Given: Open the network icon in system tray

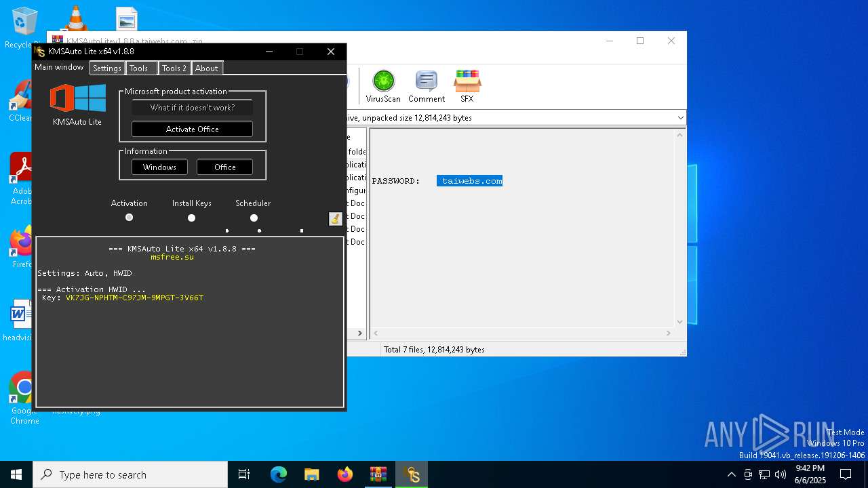Looking at the screenshot, I should click(764, 474).
